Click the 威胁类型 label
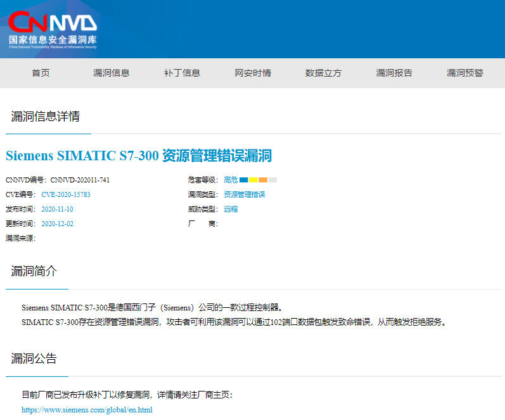505x420 pixels. click(x=203, y=209)
